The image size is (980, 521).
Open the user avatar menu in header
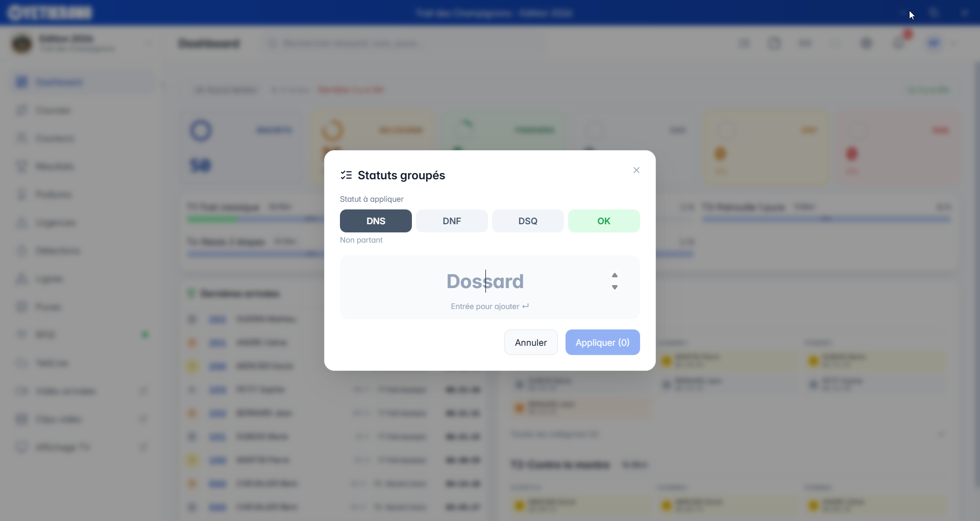[934, 43]
